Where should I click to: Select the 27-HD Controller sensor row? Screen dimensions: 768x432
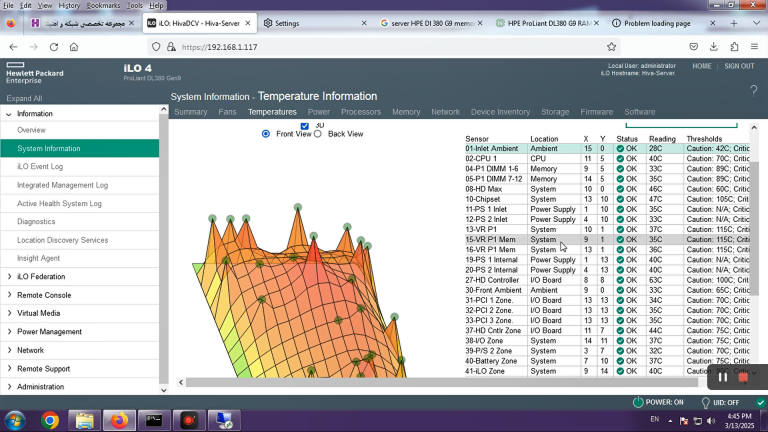(607, 280)
